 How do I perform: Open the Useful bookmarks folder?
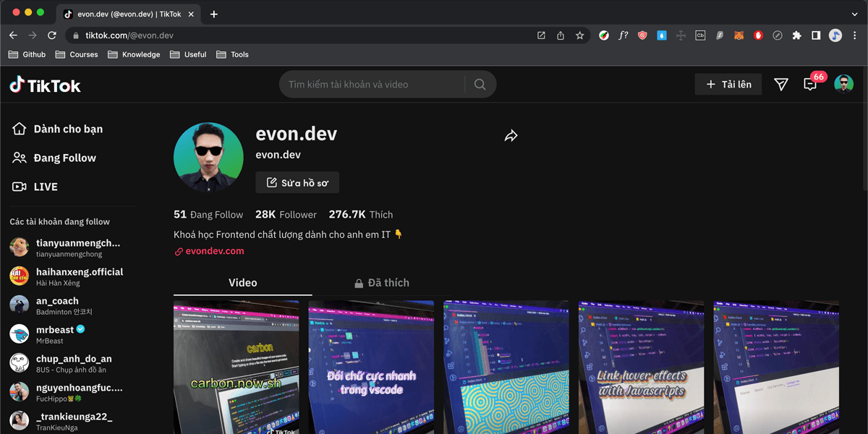tap(188, 54)
